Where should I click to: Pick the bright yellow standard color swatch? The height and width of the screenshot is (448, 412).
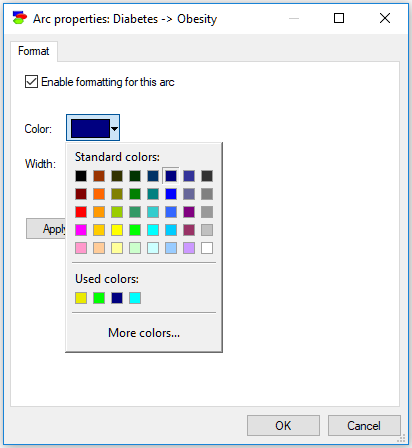click(x=117, y=230)
